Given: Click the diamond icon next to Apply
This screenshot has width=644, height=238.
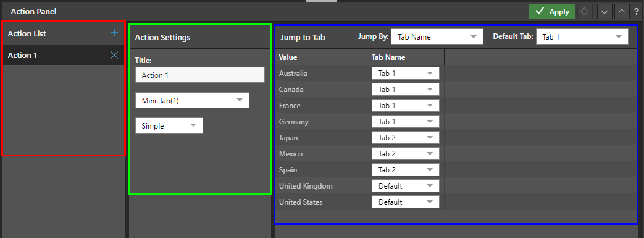Looking at the screenshot, I should click(x=585, y=12).
